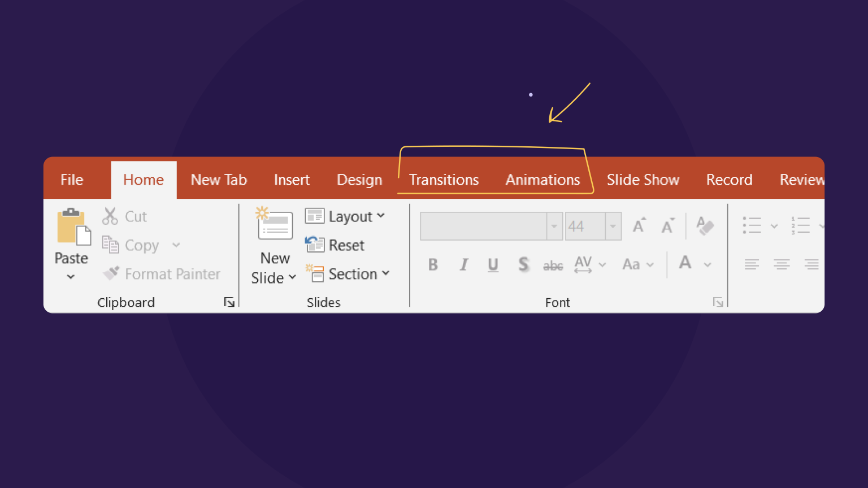Toggle strikethrough formatting

coord(553,264)
